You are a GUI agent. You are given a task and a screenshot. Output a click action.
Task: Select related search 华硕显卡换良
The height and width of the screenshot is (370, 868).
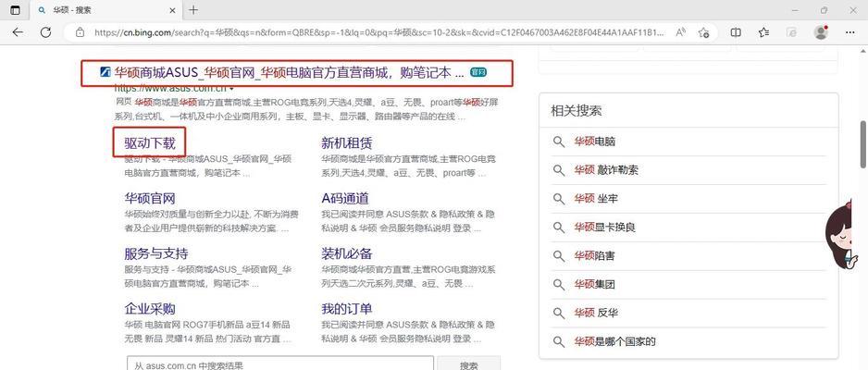pos(604,227)
